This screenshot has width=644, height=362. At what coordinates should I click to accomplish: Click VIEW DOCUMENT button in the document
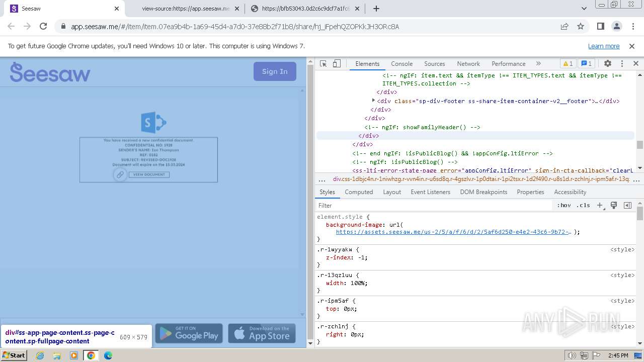149,174
